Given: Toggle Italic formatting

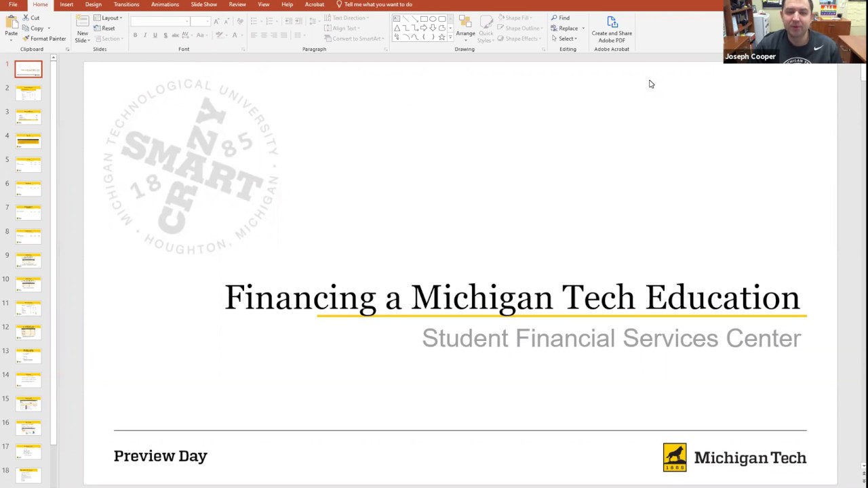Looking at the screenshot, I should coord(145,35).
